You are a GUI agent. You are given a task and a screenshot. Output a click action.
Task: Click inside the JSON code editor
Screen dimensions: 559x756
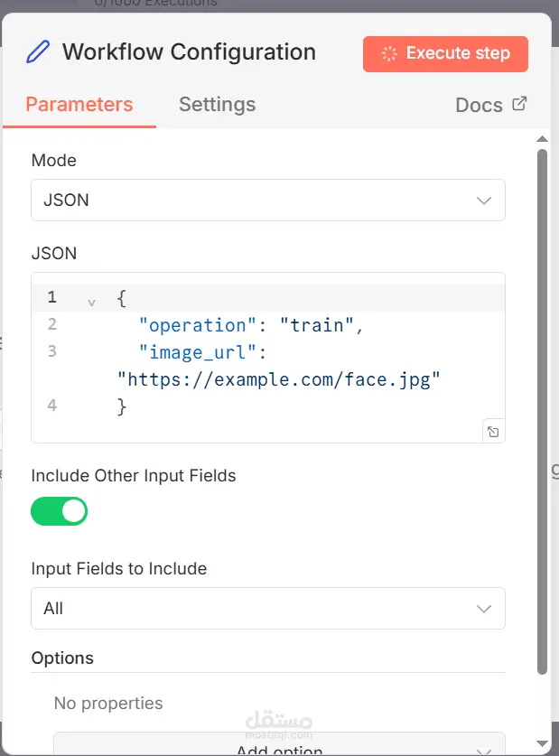(x=271, y=352)
